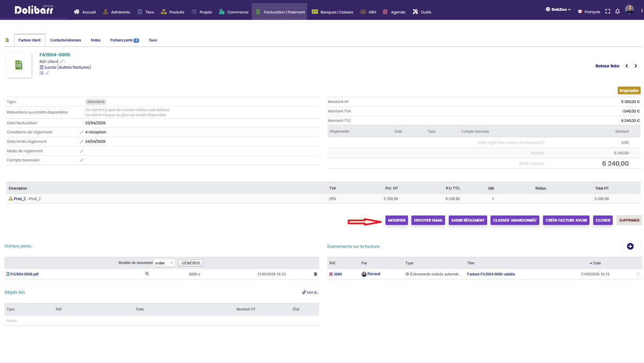Expand the DoliZen entity dropdown
This screenshot has width=644, height=363.
coord(558,10)
